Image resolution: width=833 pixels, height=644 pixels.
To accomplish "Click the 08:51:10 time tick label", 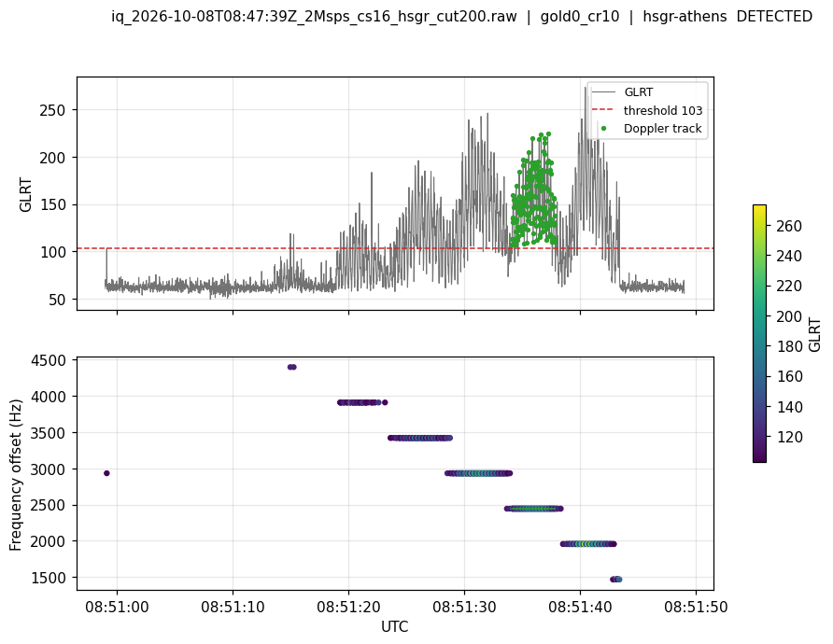I will pyautogui.click(x=233, y=607).
